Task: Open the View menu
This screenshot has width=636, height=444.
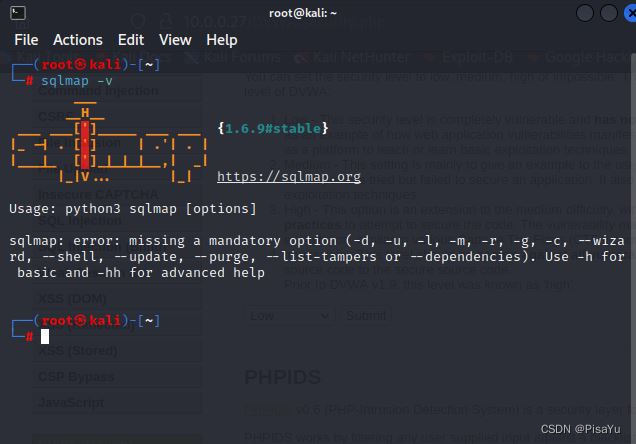Action: [175, 40]
